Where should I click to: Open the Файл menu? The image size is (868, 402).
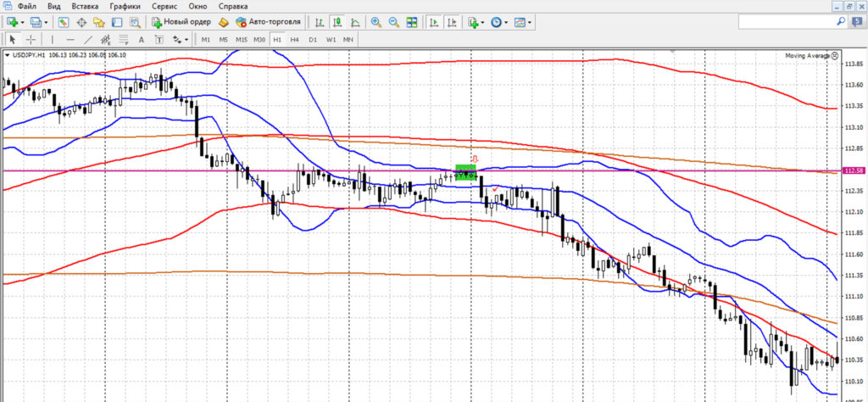tap(26, 6)
